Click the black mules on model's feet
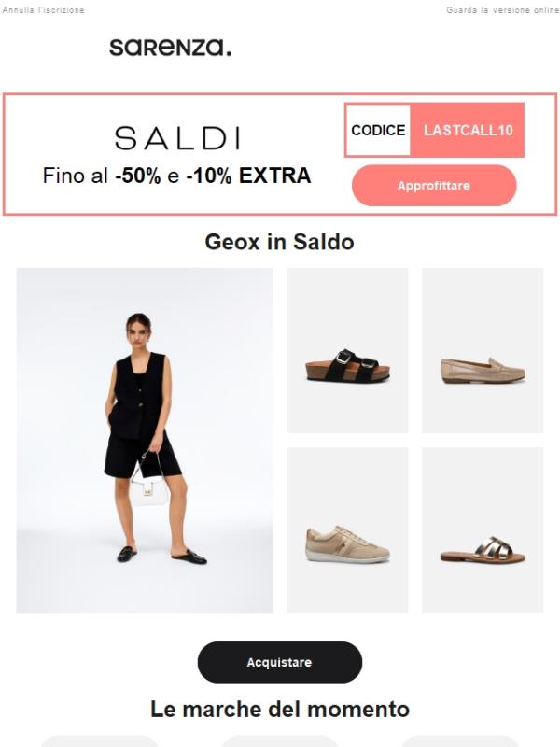The height and width of the screenshot is (747, 560). [x=161, y=555]
